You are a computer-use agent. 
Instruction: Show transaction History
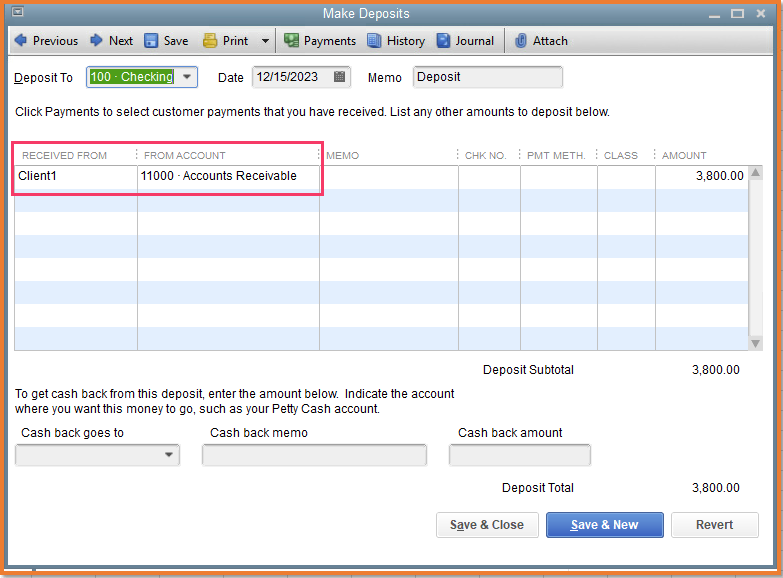pos(396,40)
